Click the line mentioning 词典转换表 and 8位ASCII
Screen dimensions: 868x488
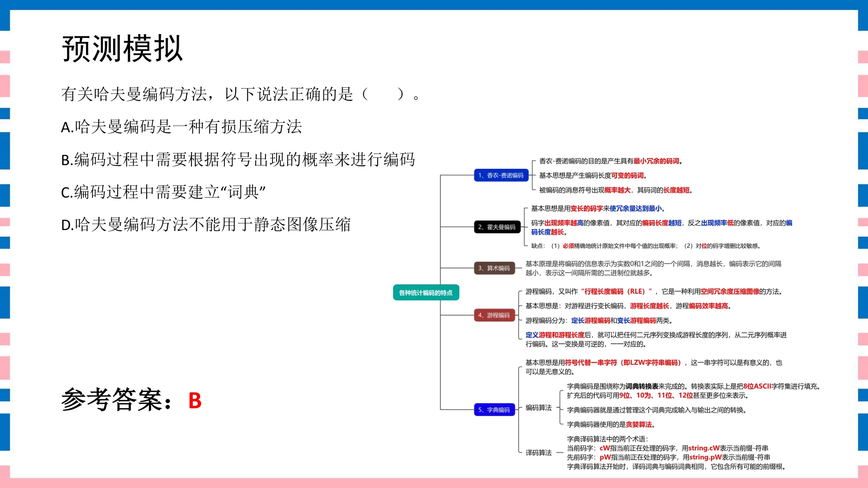click(x=694, y=391)
